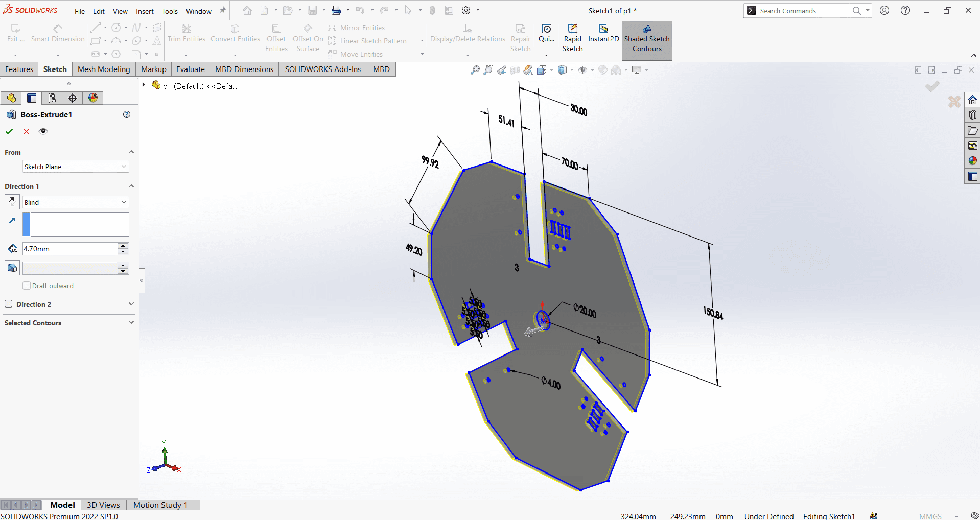
Task: Open the SOLIDWORKS Add-Ins tab
Action: coord(323,69)
